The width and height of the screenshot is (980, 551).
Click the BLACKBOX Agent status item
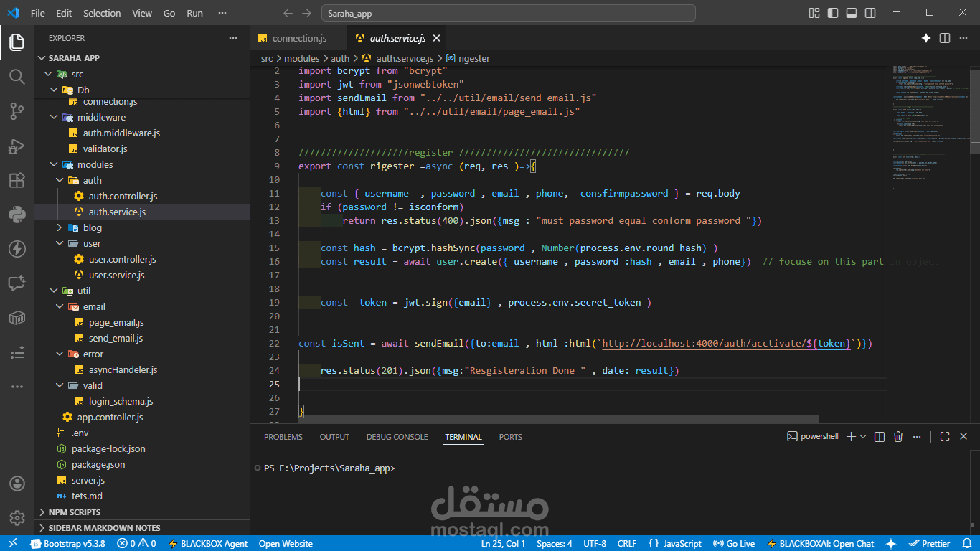(x=208, y=544)
